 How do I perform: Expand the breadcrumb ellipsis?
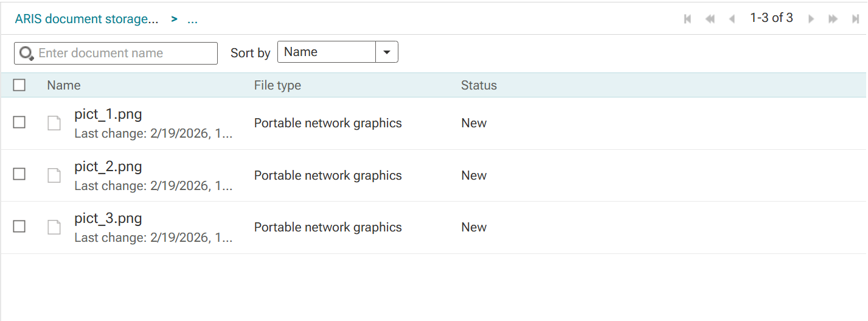[192, 19]
